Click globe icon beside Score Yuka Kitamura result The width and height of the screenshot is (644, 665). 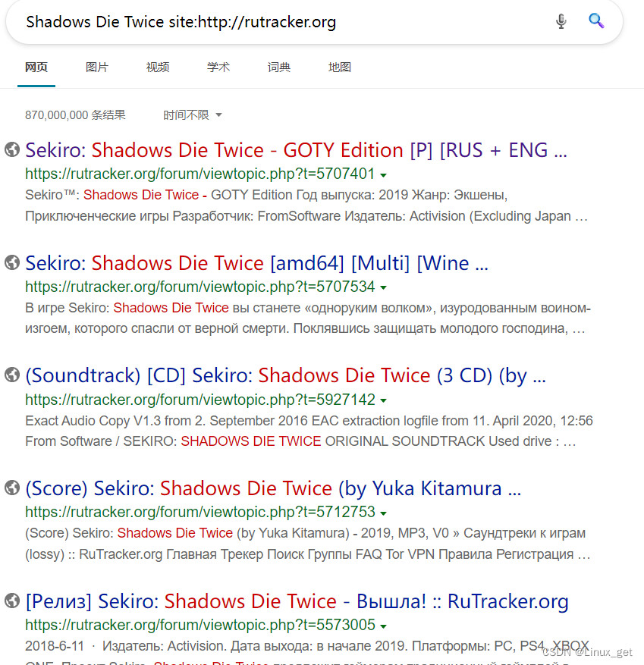click(x=11, y=488)
